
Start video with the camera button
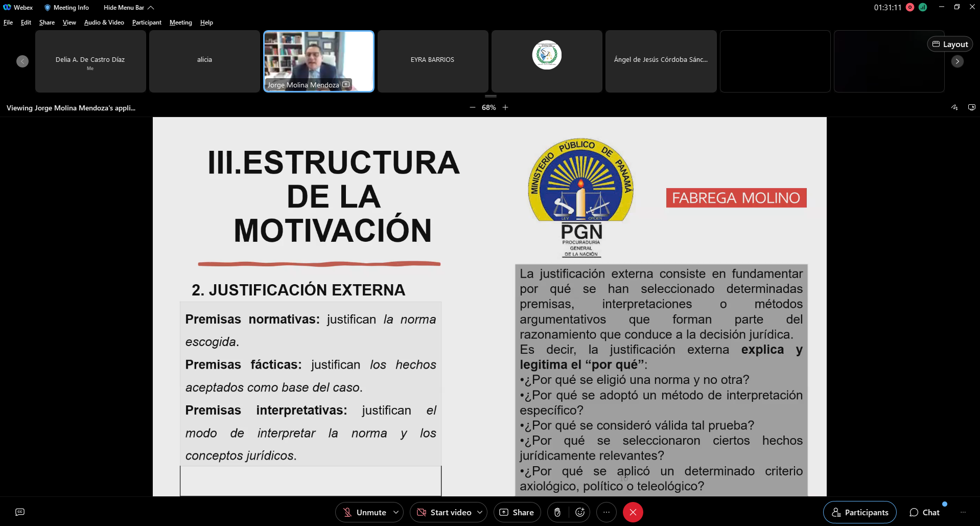pos(444,512)
